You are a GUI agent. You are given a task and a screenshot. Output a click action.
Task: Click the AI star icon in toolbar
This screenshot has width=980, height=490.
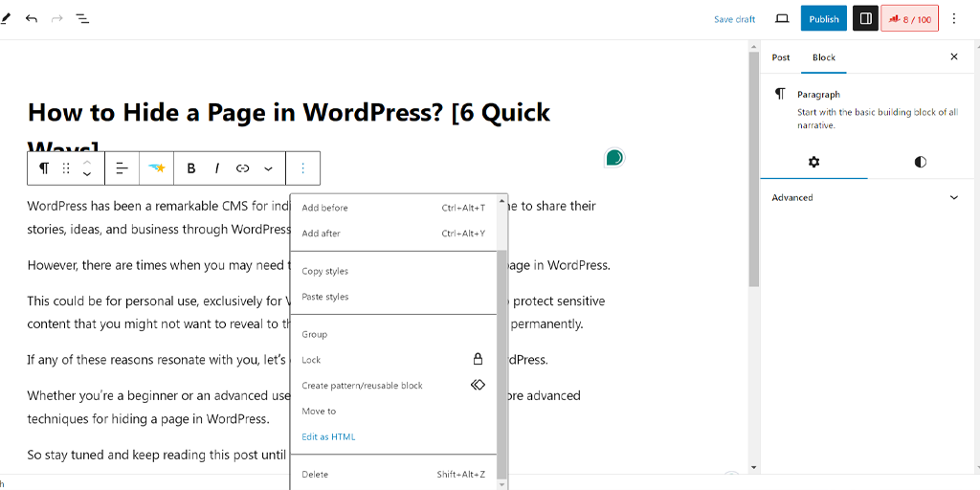pos(156,168)
